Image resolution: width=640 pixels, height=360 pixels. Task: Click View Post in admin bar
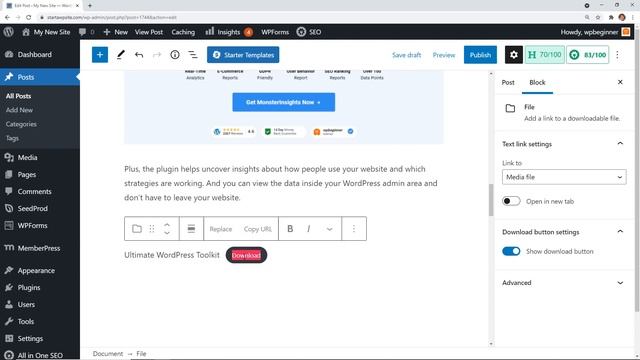tap(149, 32)
